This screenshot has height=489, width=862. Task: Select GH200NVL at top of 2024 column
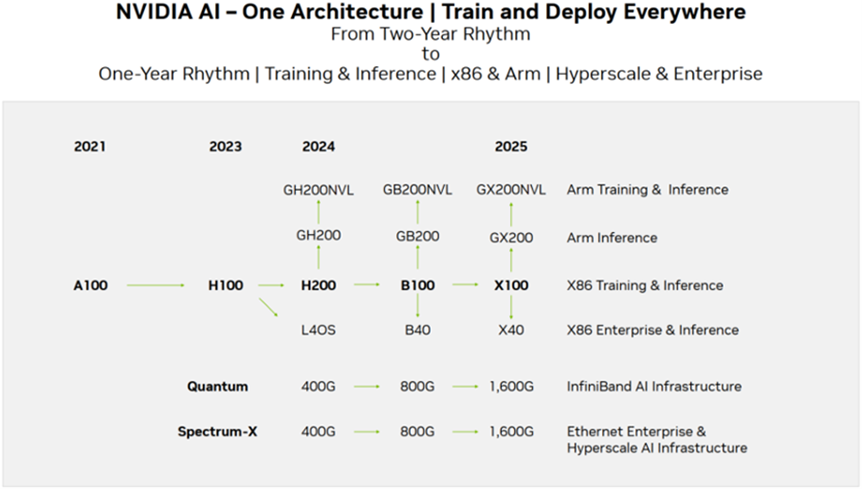[318, 190]
